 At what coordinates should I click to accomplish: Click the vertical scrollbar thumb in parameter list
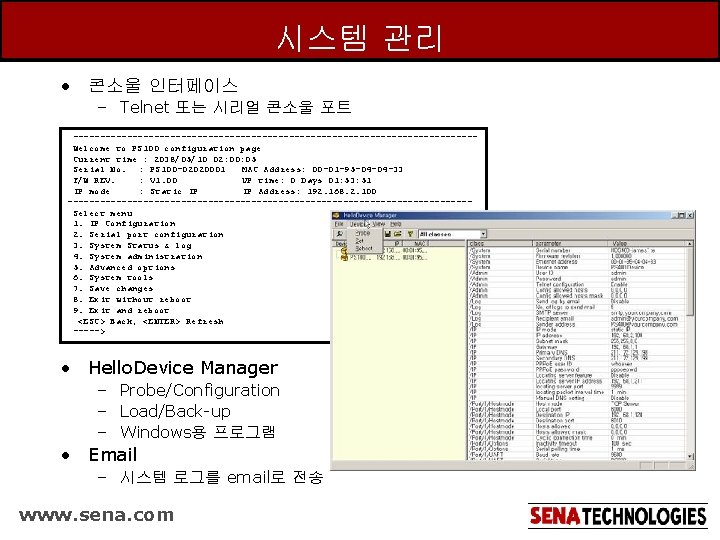pos(690,281)
